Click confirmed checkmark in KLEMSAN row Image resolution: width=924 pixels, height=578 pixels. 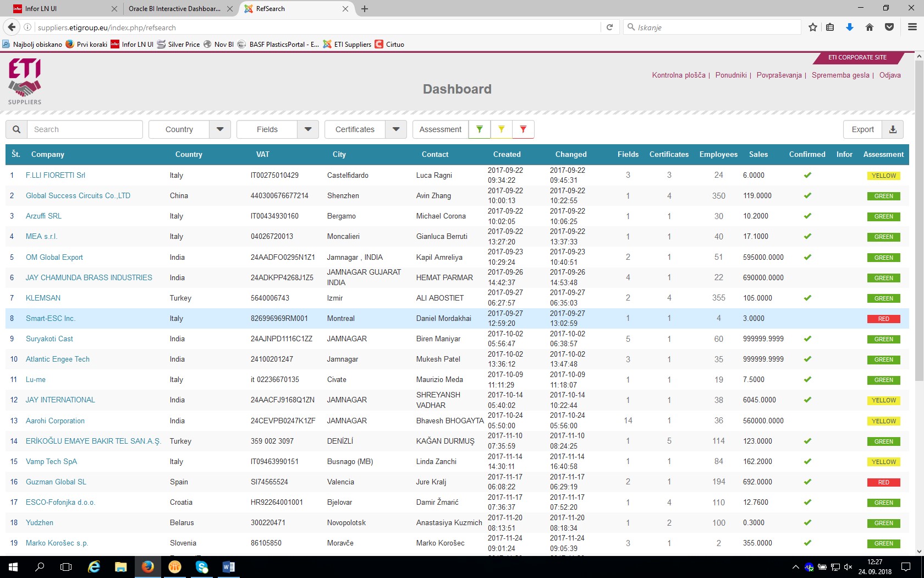pos(807,298)
